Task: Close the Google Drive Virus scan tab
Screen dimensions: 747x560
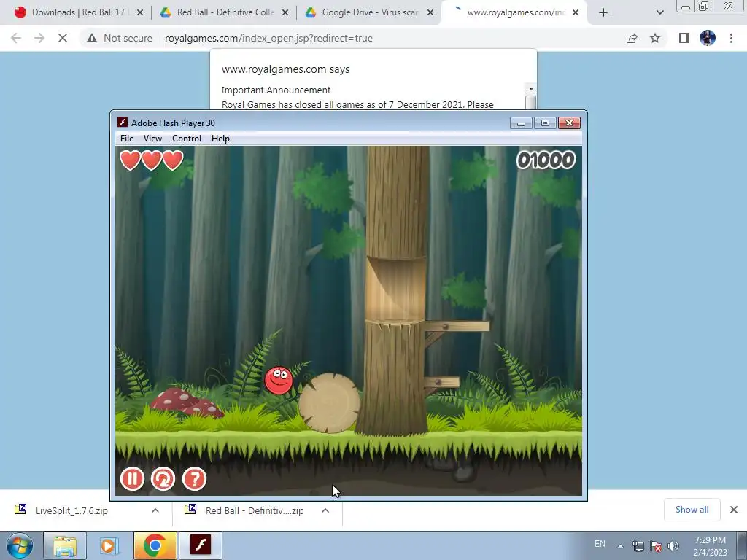Action: coord(430,13)
